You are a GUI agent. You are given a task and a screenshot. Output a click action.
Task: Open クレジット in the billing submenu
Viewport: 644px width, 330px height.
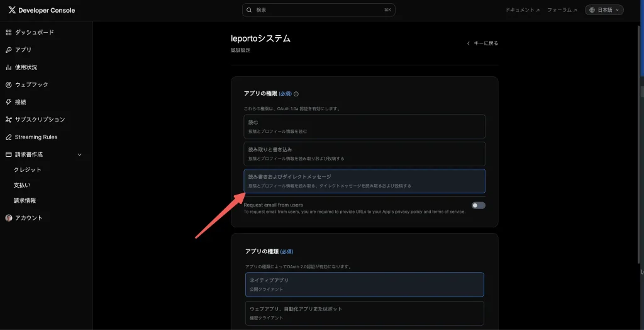pos(28,170)
